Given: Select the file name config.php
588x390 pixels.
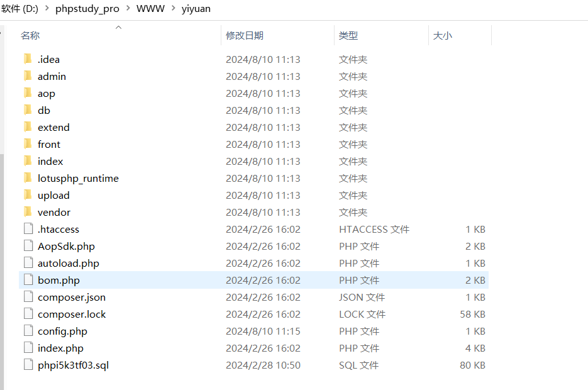Looking at the screenshot, I should point(63,331).
